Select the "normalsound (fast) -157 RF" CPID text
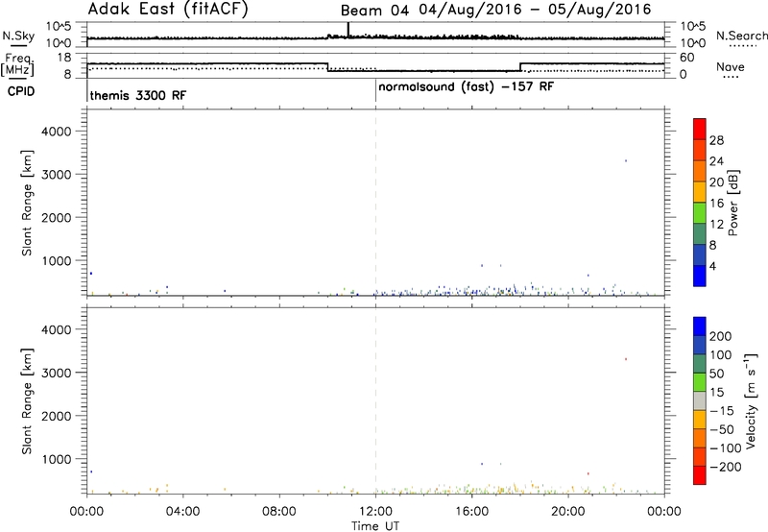Screen dimensions: 768x532 pyautogui.click(x=466, y=87)
